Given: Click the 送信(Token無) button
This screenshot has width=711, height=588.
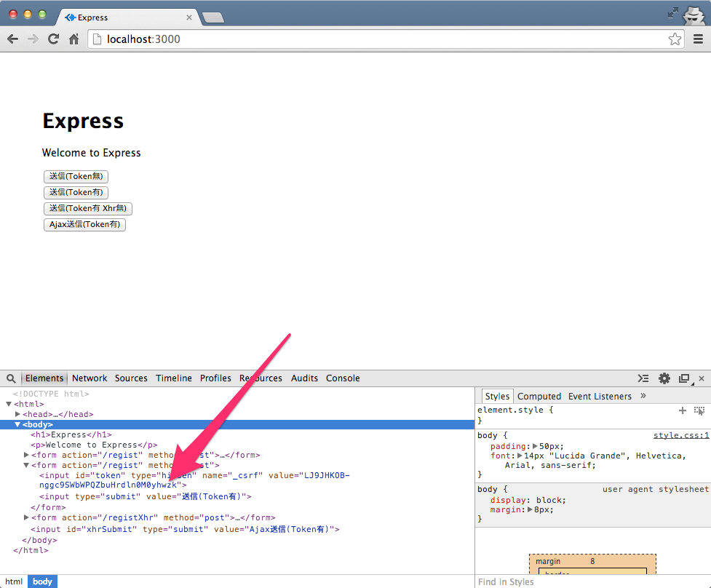Looking at the screenshot, I should [76, 176].
